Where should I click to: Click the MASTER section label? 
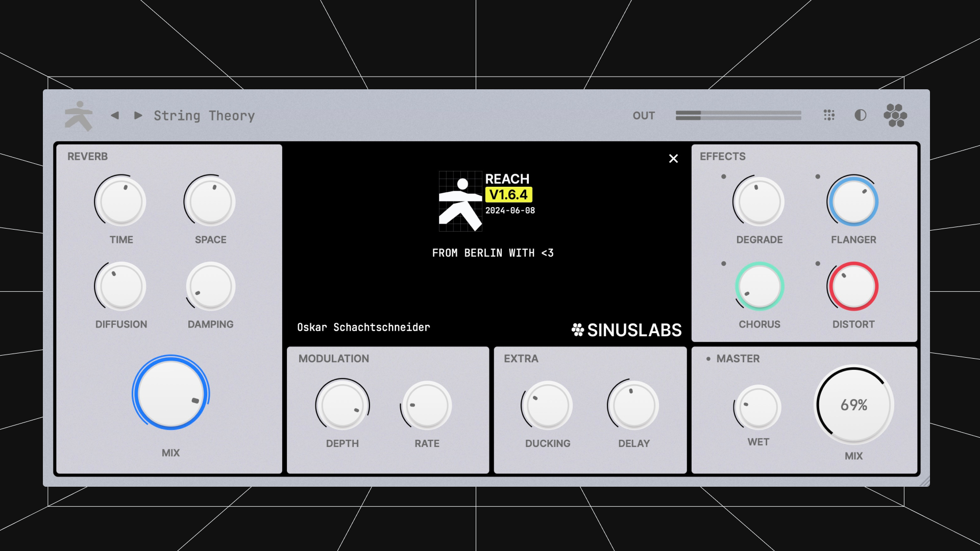tap(738, 359)
